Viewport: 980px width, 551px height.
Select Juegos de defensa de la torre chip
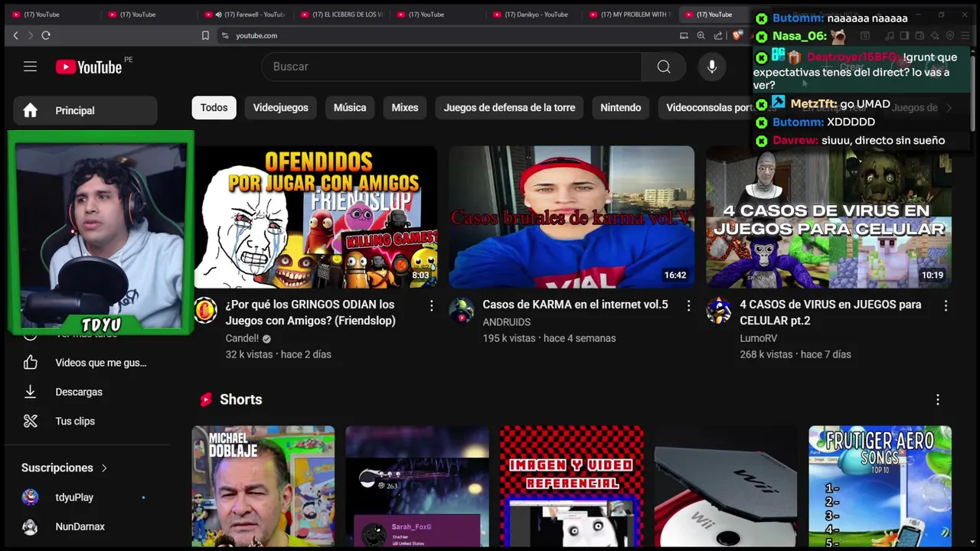pos(509,108)
